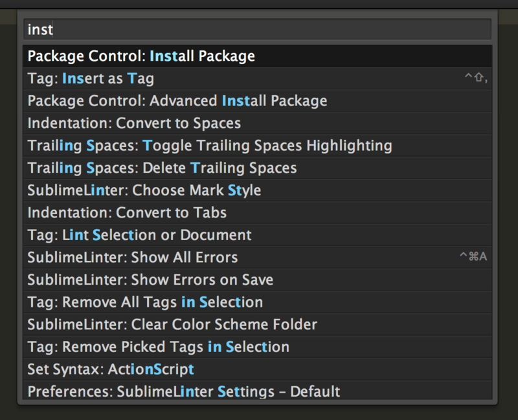
Task: Select SublimeLinter: Show Errors on Save
Action: [x=150, y=280]
